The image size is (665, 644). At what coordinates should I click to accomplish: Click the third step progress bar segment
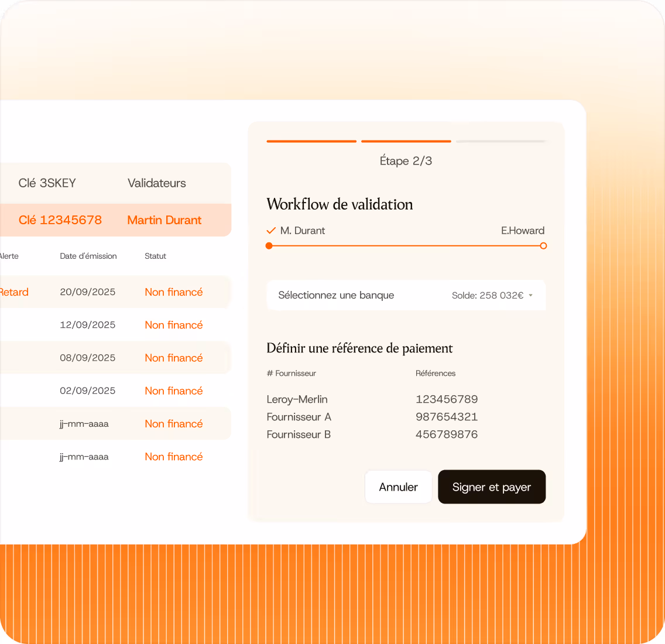[x=501, y=141]
